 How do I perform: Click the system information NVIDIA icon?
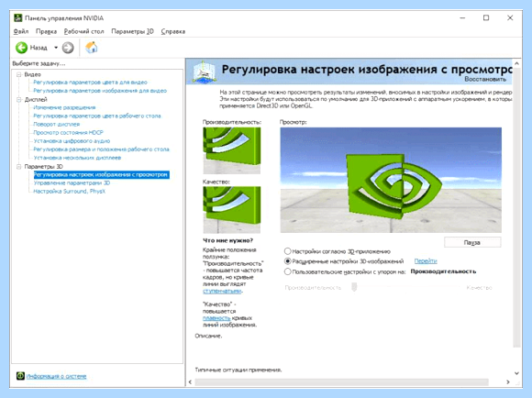[x=20, y=376]
